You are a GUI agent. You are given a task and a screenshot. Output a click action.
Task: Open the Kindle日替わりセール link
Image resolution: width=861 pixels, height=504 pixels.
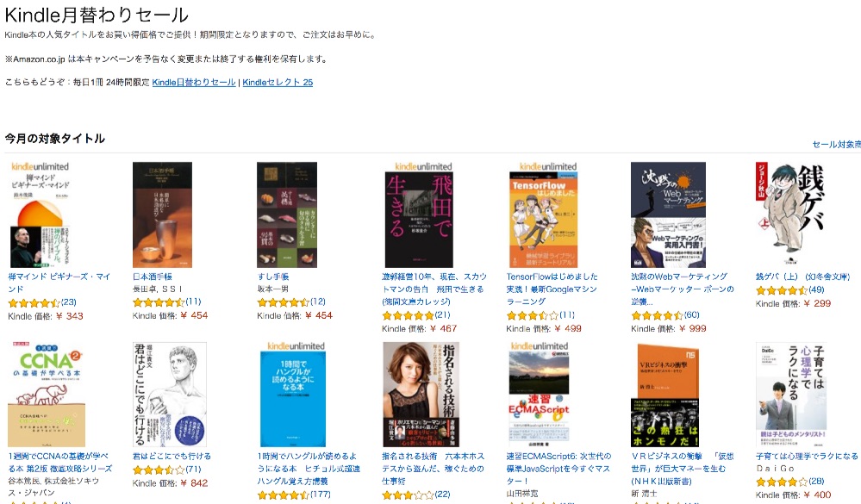click(x=194, y=83)
